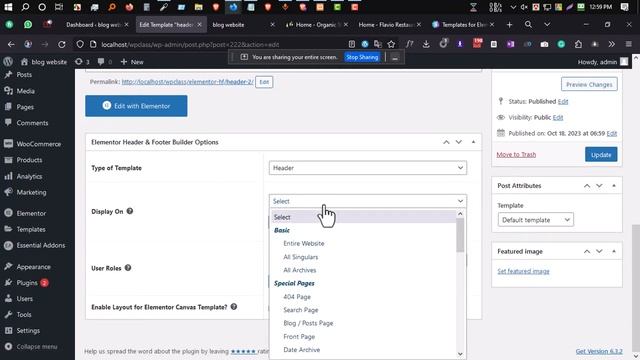Toggle the Header & Footer Builder Options panel
640x360 pixels.
473,142
